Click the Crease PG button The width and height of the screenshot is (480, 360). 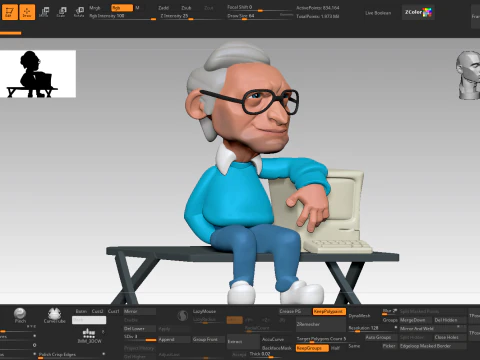click(x=294, y=311)
